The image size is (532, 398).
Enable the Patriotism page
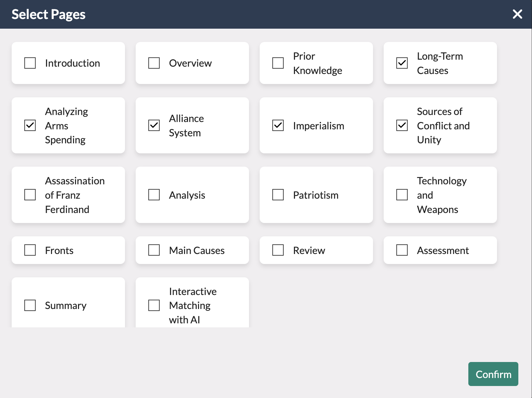[278, 195]
